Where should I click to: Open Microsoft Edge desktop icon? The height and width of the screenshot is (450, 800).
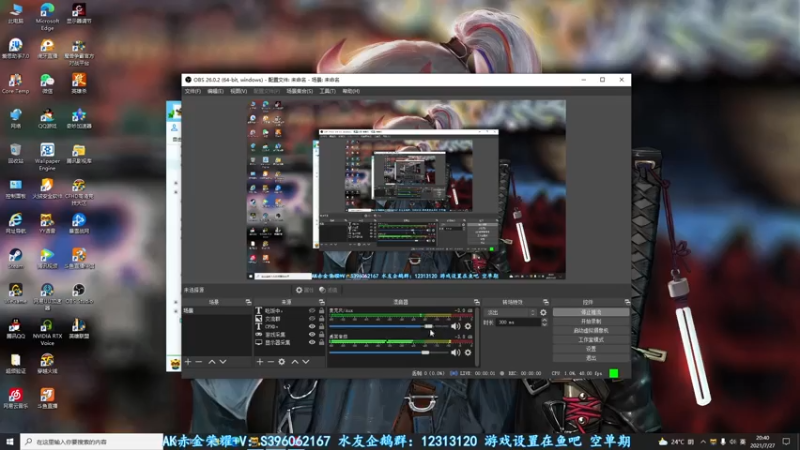click(x=47, y=17)
